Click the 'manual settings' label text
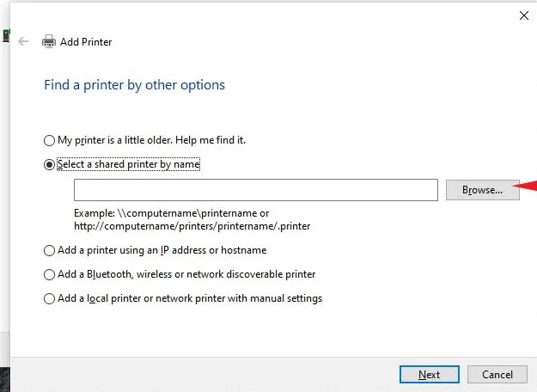537x392 pixels. [x=290, y=298]
